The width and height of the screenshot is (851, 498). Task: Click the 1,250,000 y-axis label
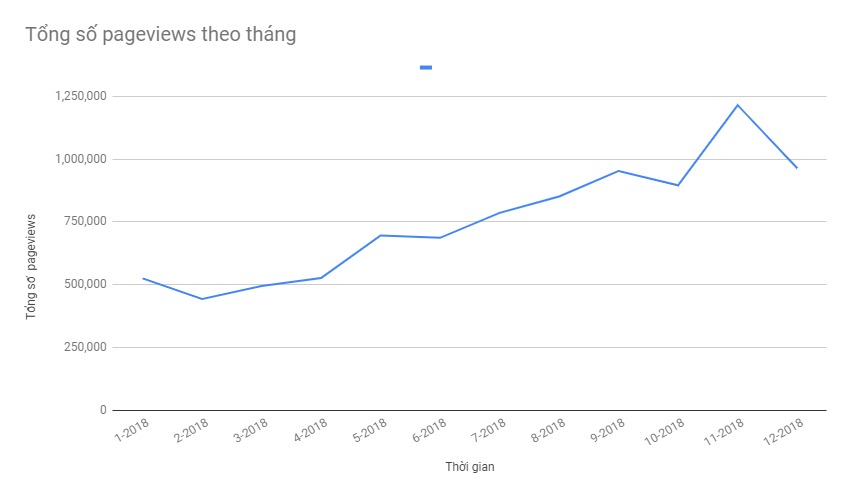point(80,96)
